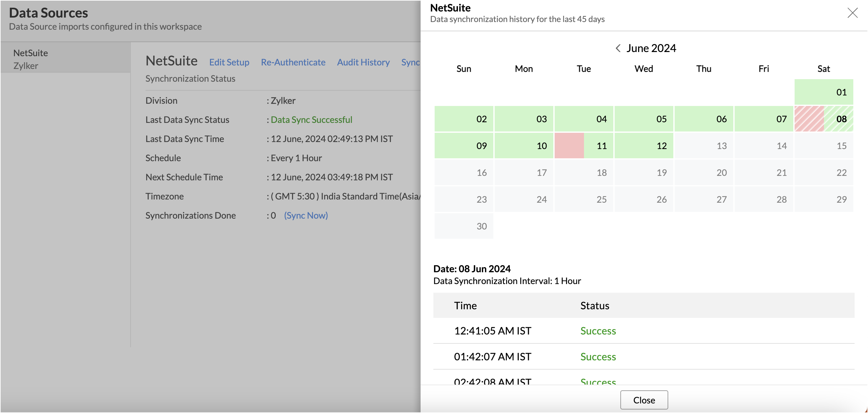The image size is (868, 413).
Task: Click the greyed June 13 cell
Action: (x=704, y=146)
